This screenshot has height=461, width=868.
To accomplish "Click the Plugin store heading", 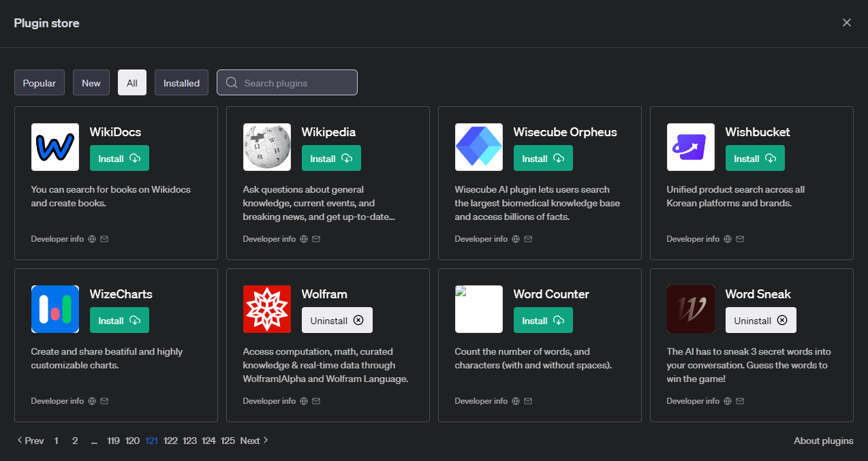I will tap(46, 23).
